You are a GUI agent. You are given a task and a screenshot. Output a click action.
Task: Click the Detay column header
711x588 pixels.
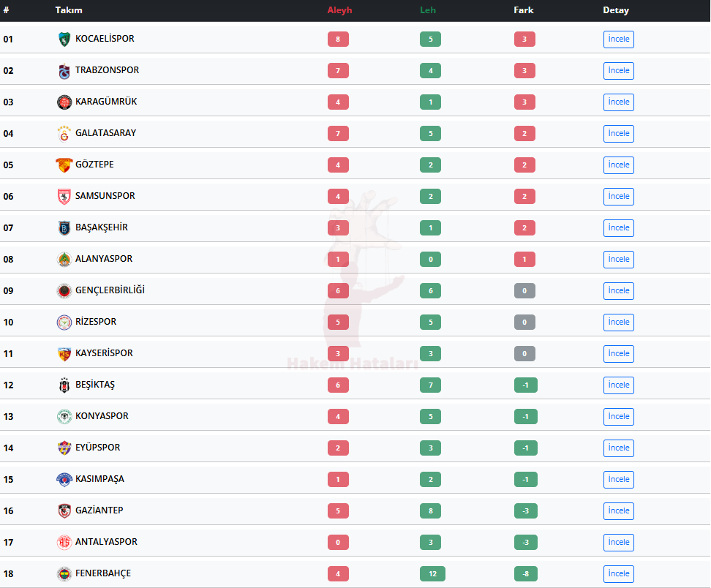616,10
